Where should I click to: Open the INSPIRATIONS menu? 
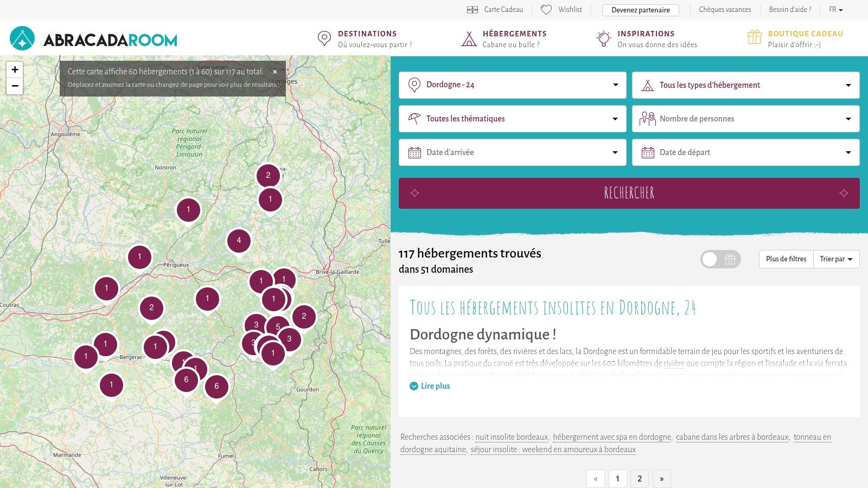(x=657, y=38)
